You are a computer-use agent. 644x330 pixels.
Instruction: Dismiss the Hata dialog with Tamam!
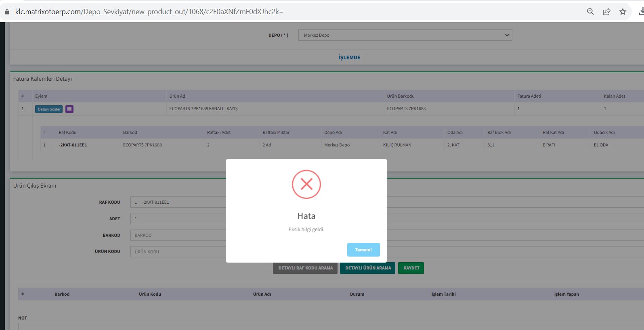point(363,250)
